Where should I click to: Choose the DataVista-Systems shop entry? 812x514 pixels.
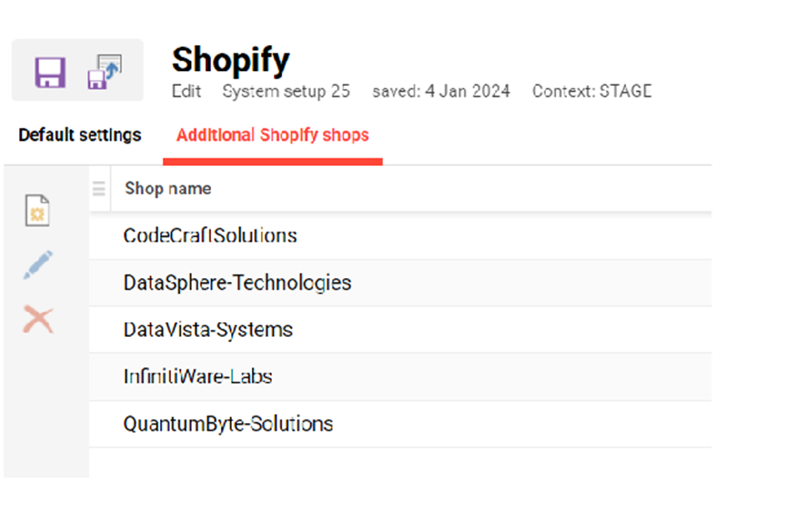[x=208, y=330]
